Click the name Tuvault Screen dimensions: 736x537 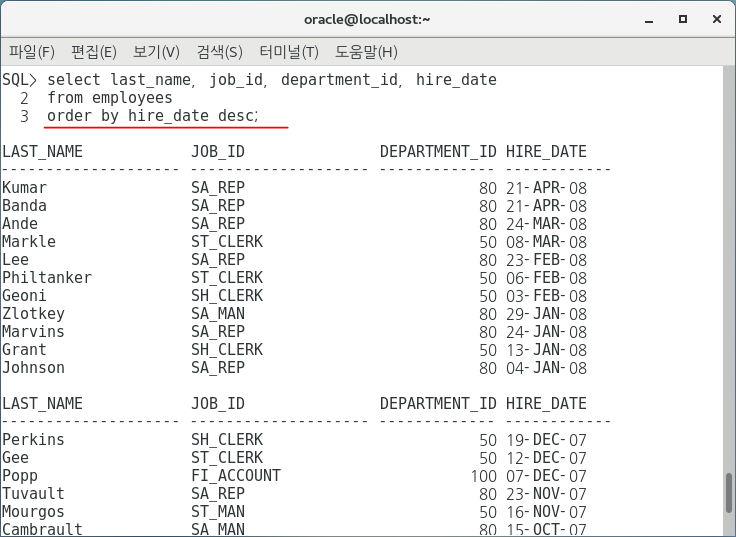[33, 493]
